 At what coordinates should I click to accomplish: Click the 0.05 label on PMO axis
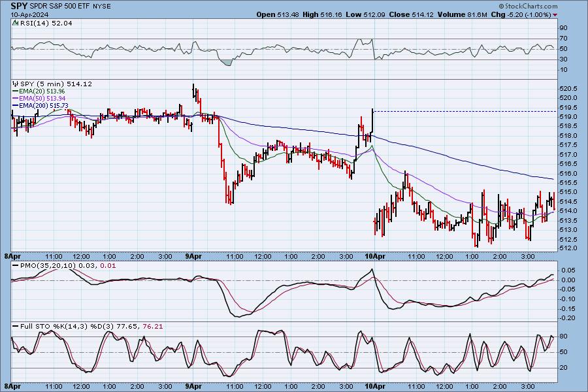pos(568,270)
